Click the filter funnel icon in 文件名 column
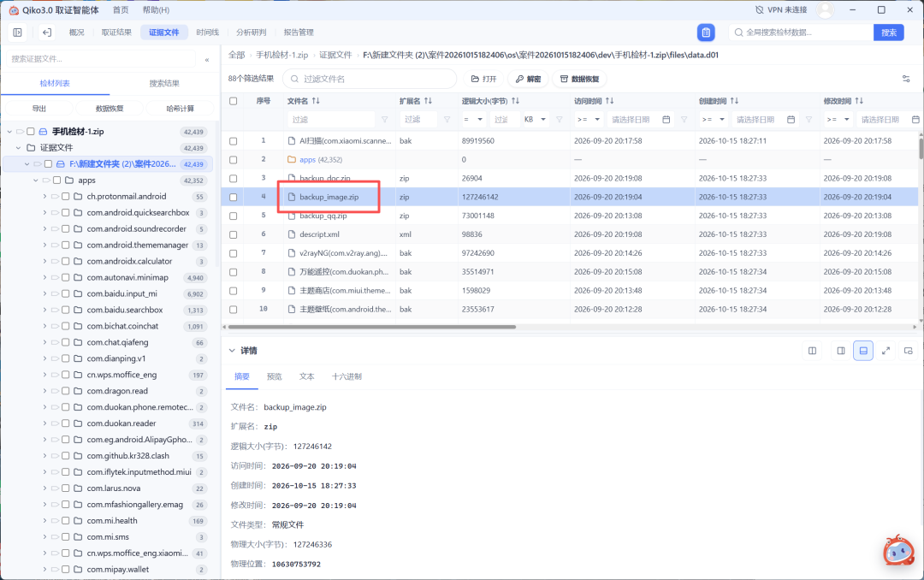Screen dimensions: 924x580 (385, 120)
